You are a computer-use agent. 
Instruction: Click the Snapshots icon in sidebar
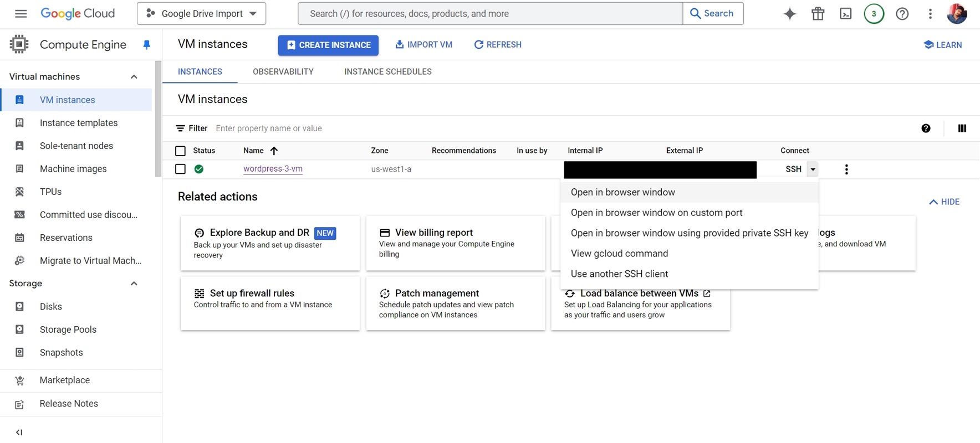(19, 353)
